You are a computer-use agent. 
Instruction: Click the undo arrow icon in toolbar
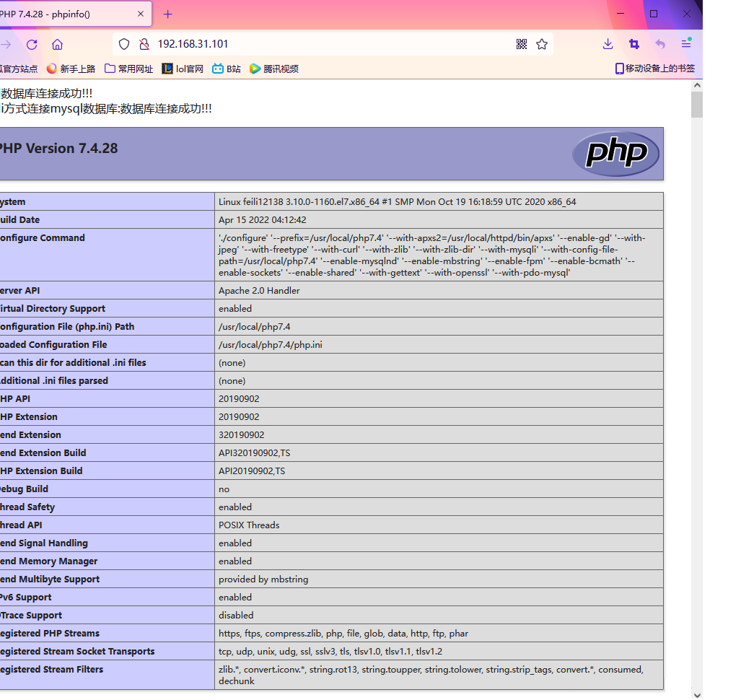click(x=660, y=44)
